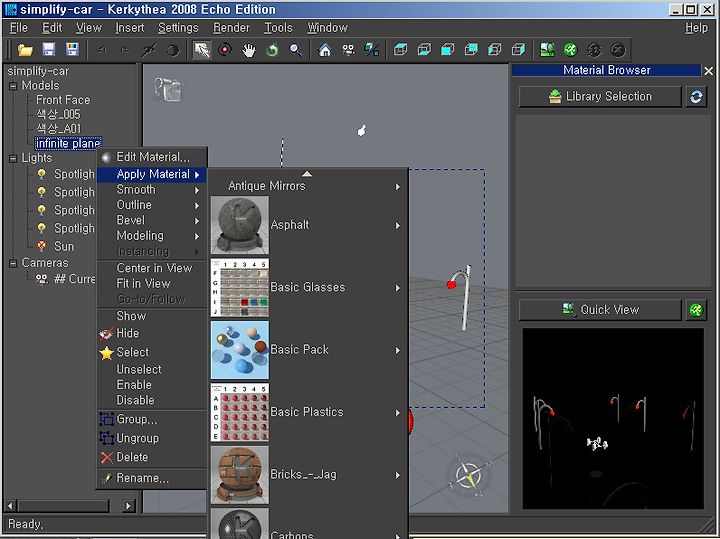Click the Library Selection button
The width and height of the screenshot is (720, 539).
[x=600, y=96]
